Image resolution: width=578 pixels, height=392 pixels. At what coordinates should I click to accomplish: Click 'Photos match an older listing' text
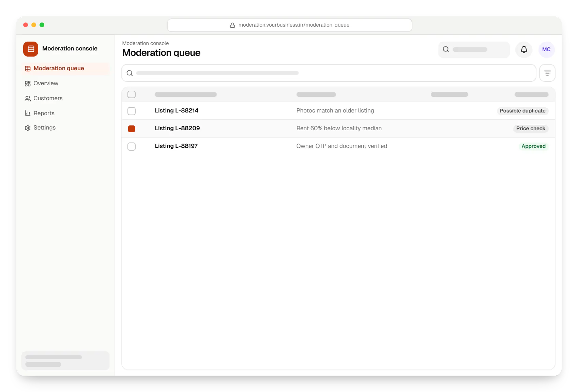click(x=335, y=110)
